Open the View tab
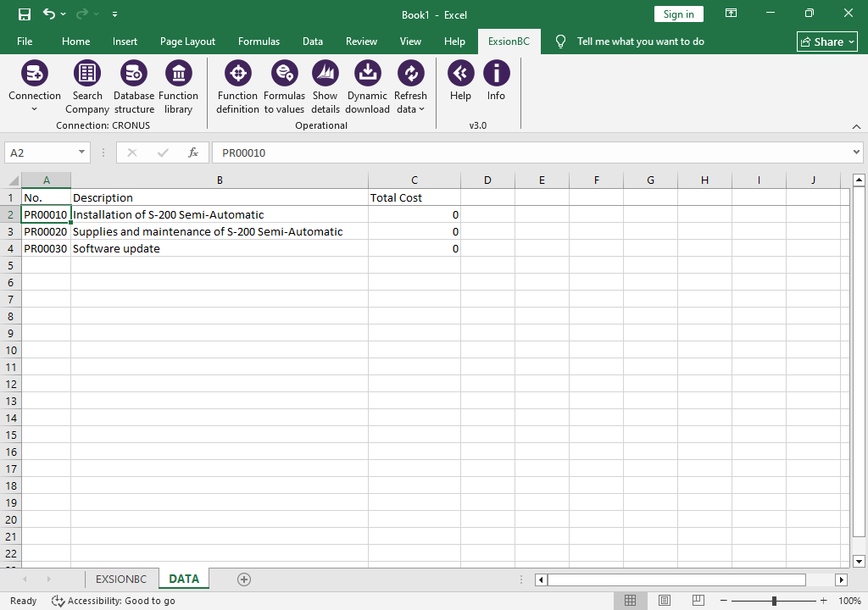Viewport: 868px width, 610px height. click(410, 42)
